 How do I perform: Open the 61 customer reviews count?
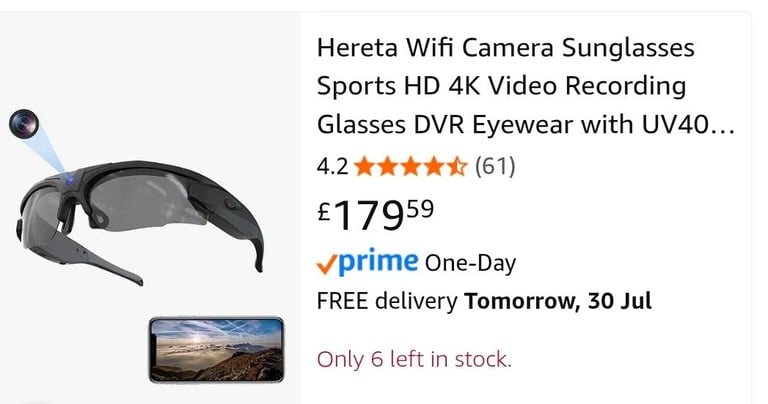[495, 166]
